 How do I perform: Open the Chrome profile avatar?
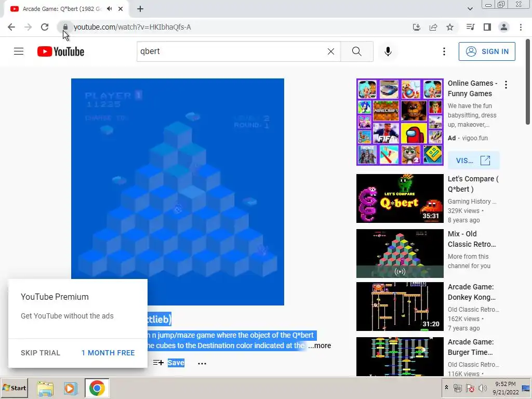coord(504,27)
